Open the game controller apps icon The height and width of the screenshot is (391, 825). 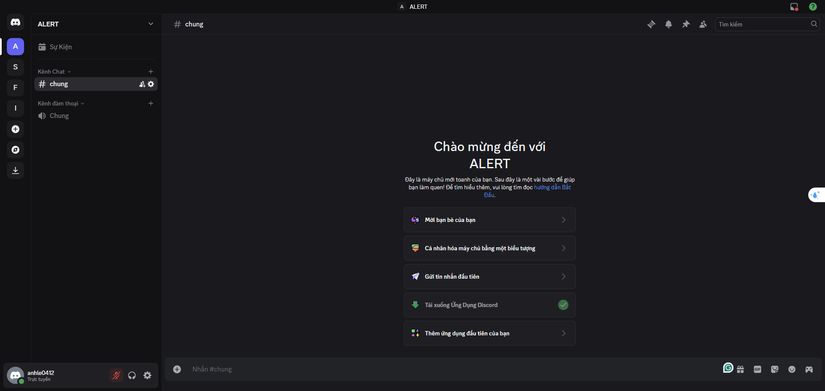[x=809, y=369]
